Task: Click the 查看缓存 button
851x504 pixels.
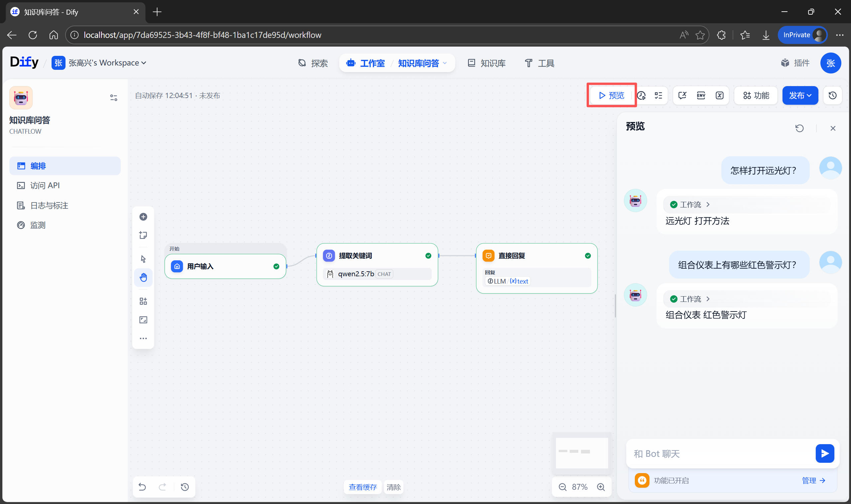Action: (362, 487)
